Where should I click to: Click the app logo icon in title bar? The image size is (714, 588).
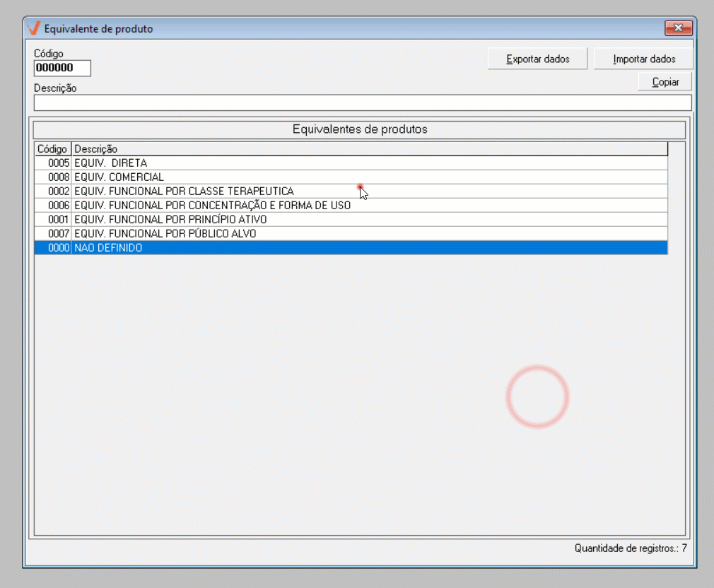tap(34, 29)
